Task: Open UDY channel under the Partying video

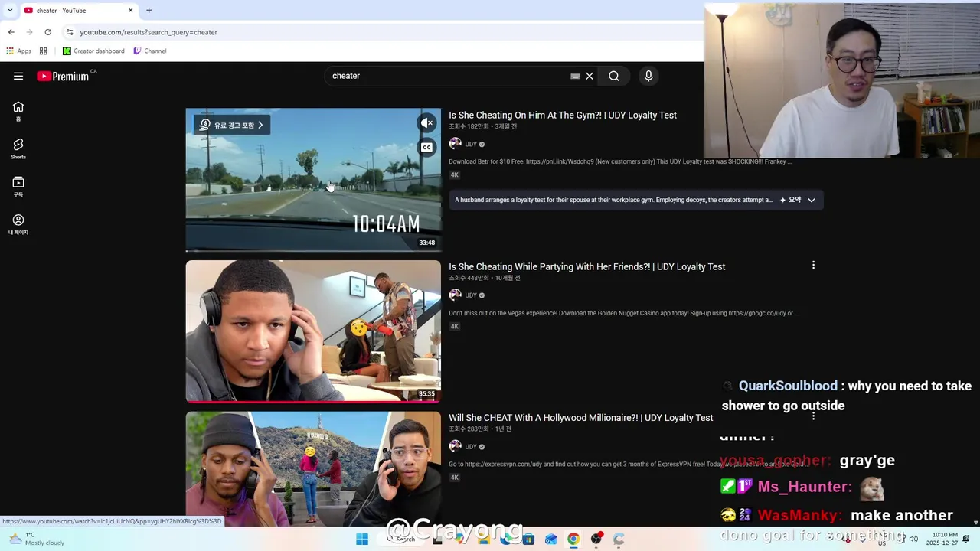Action: coord(471,295)
